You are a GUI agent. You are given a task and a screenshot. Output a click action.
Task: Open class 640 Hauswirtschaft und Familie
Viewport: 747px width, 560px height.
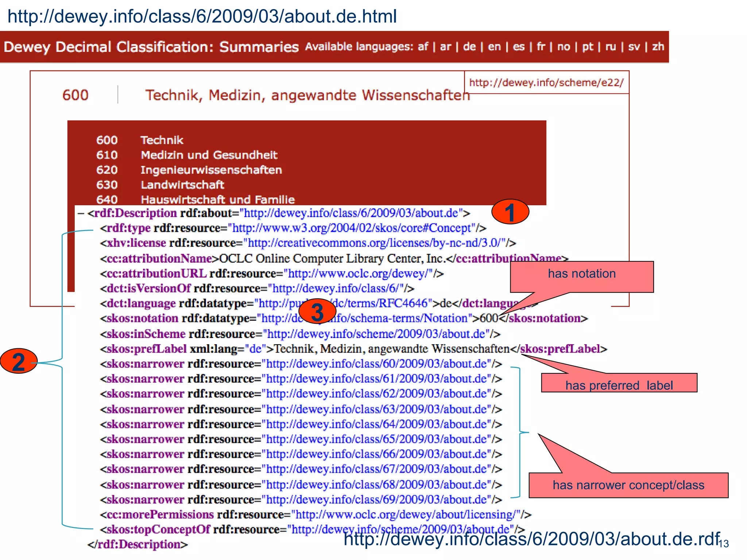click(195, 200)
